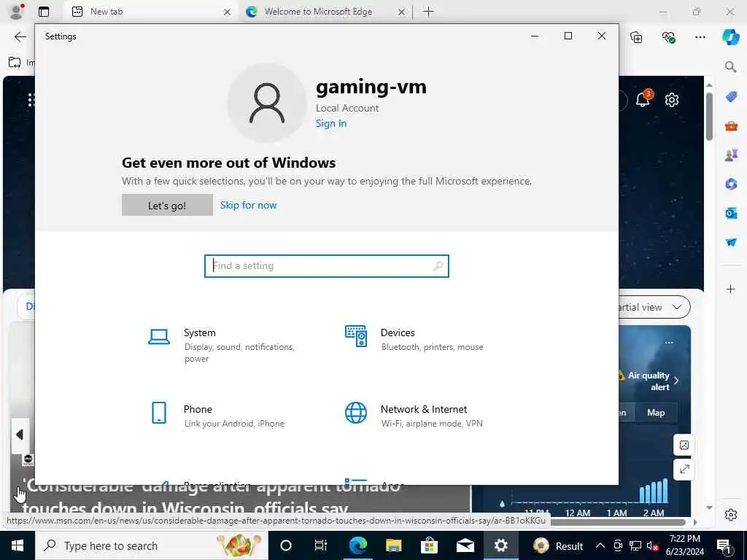
Task: Open Cortana circle in taskbar
Action: click(286, 545)
